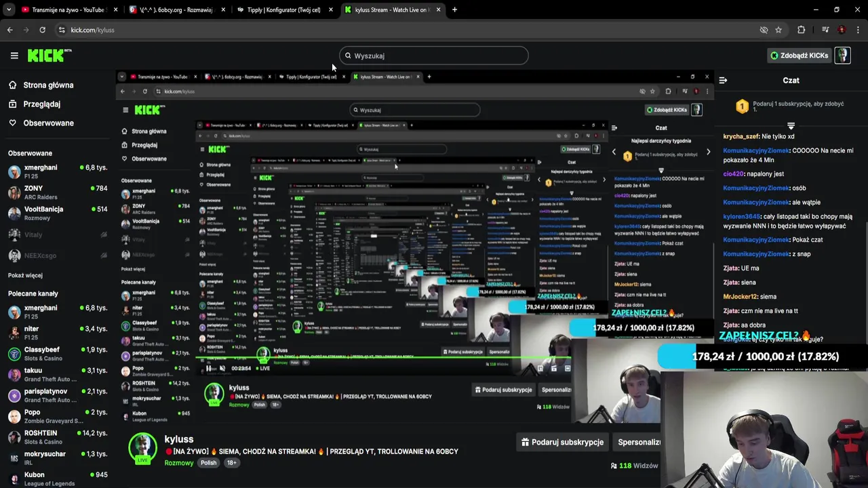Click the Spersonalizuj button

[637, 442]
